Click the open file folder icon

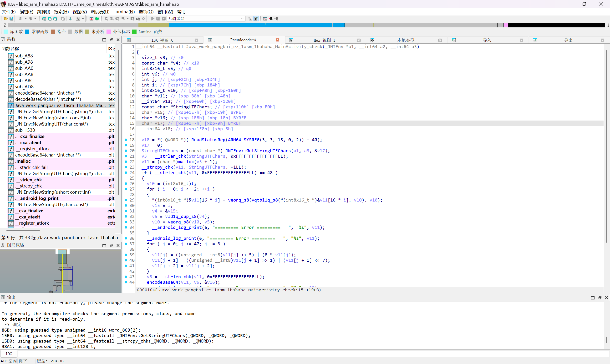[x=6, y=19]
